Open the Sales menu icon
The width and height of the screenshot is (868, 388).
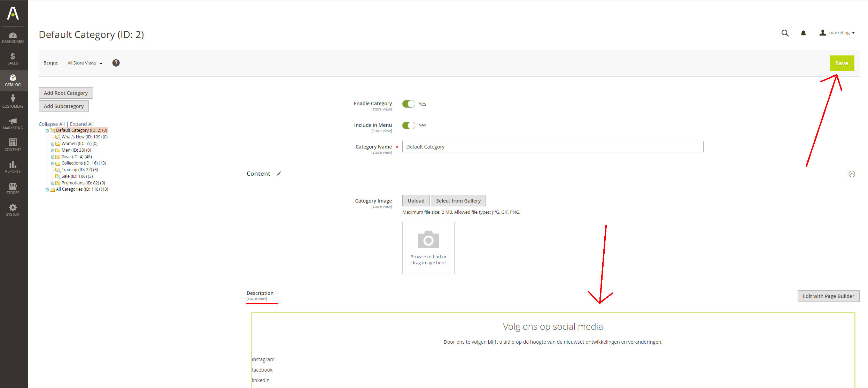point(13,59)
